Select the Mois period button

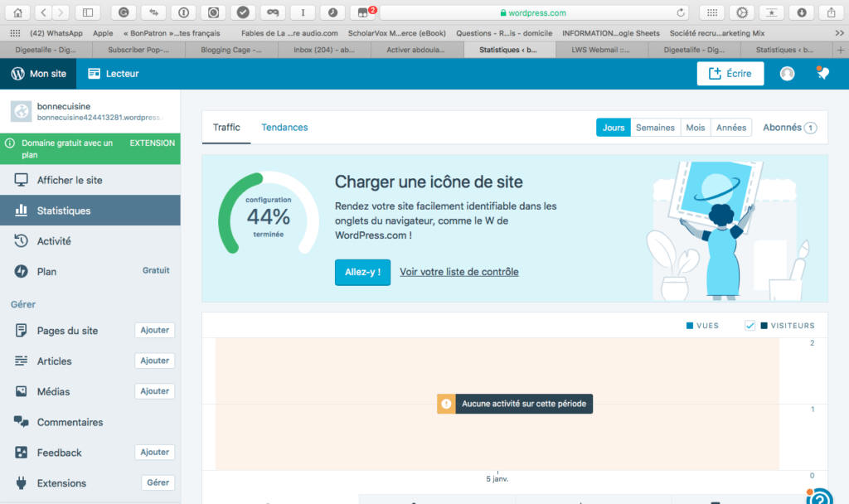tap(696, 128)
